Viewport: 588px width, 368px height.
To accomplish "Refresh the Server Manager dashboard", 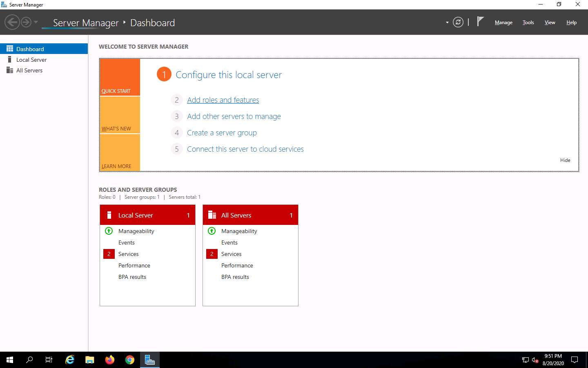I will coord(458,22).
